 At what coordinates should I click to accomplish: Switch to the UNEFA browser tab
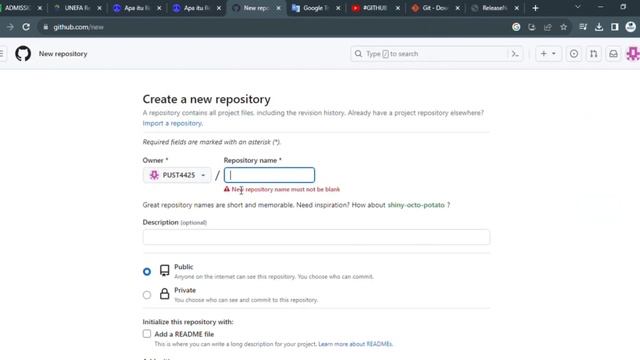77,8
